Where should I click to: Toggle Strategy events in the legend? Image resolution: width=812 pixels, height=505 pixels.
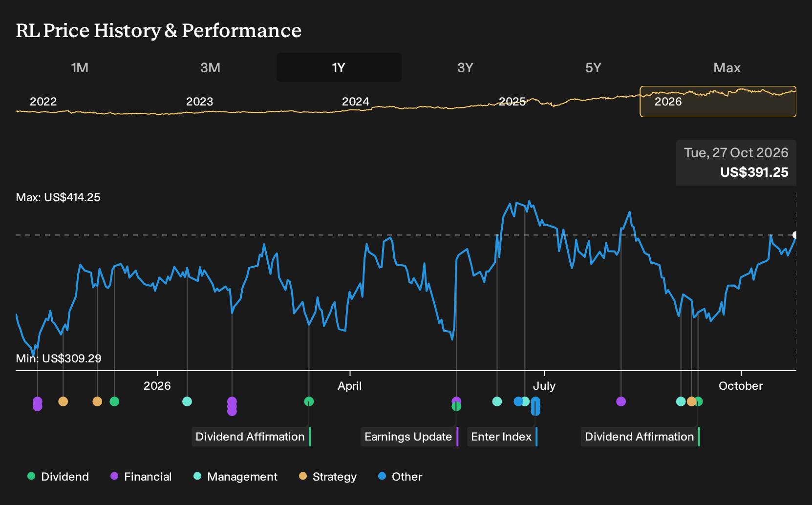click(x=328, y=476)
